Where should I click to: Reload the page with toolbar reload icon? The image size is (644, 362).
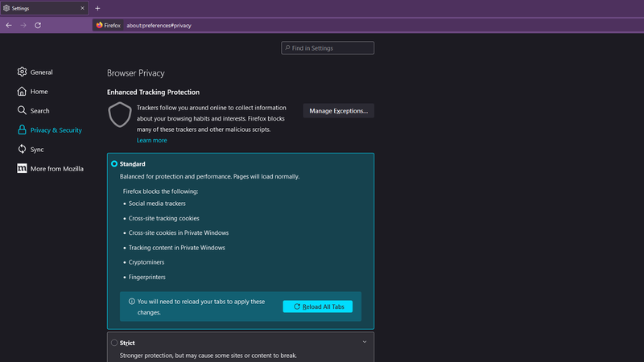coord(38,25)
